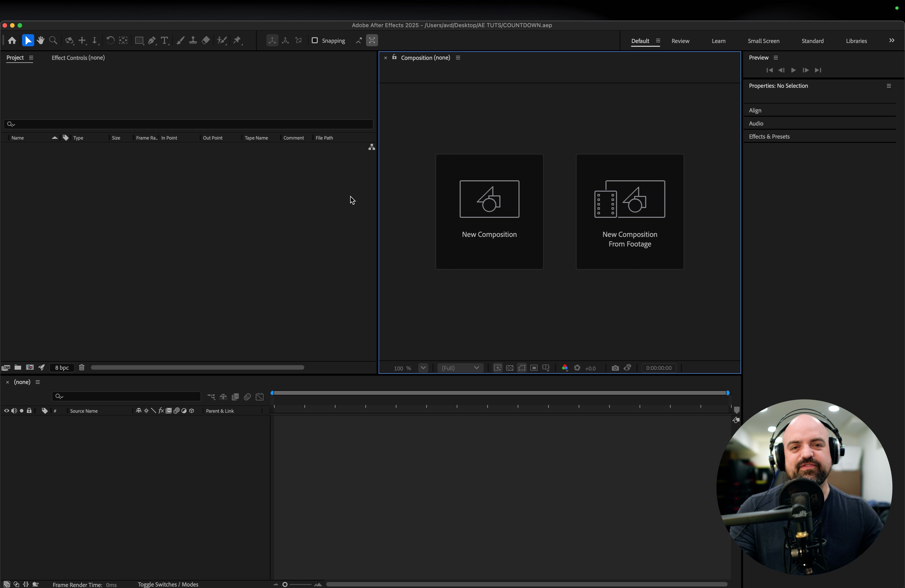The image size is (905, 588).
Task: Open the Effect Controls (none) tab
Action: (x=78, y=58)
